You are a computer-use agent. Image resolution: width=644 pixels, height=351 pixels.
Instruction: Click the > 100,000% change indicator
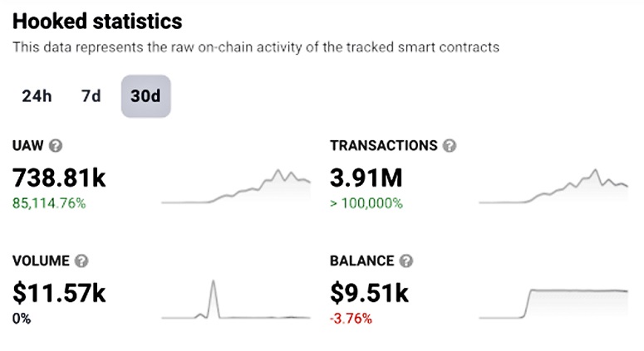pos(366,203)
